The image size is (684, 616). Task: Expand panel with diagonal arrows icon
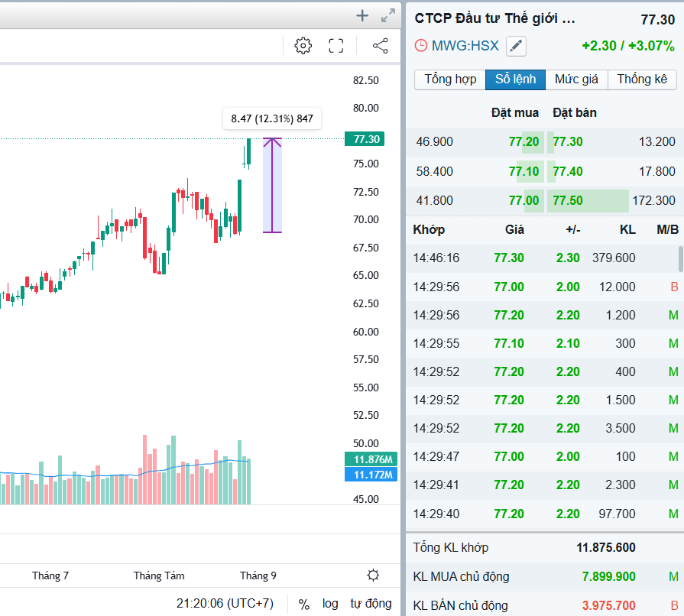(x=388, y=15)
